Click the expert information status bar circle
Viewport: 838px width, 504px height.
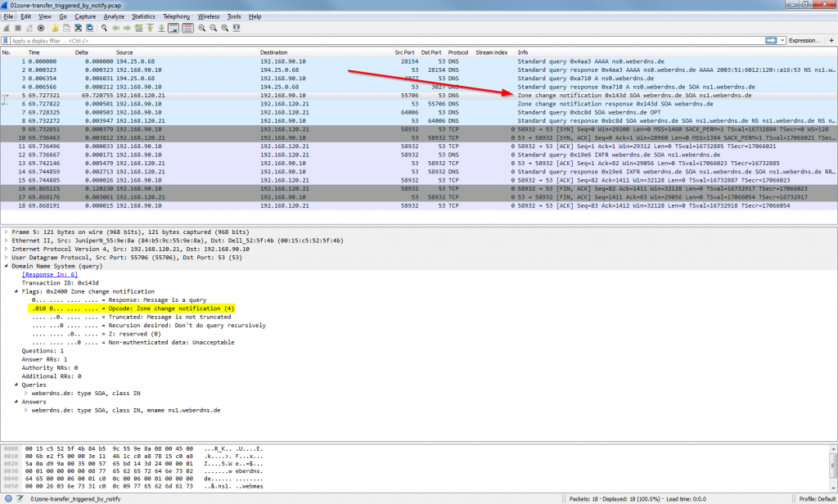[8, 498]
